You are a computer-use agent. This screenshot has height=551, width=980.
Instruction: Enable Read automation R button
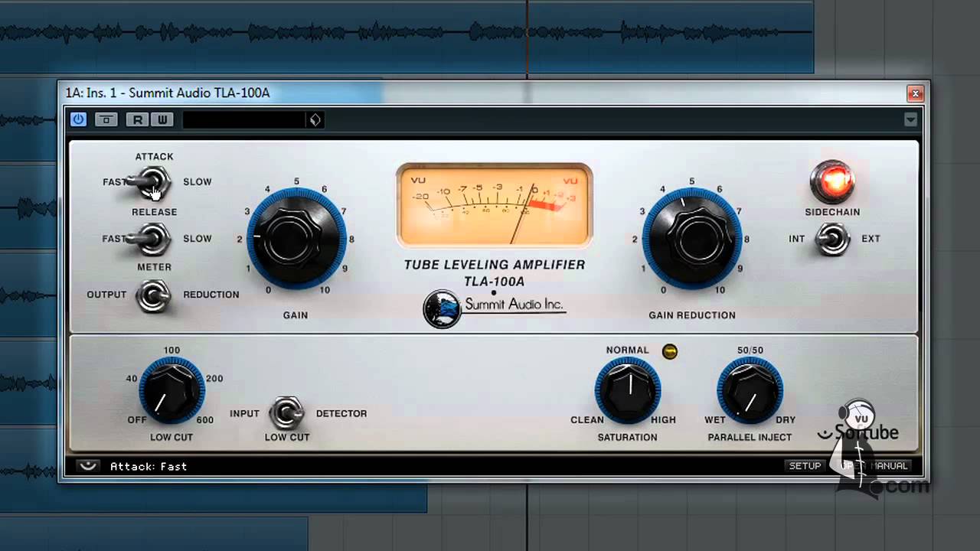(x=138, y=119)
